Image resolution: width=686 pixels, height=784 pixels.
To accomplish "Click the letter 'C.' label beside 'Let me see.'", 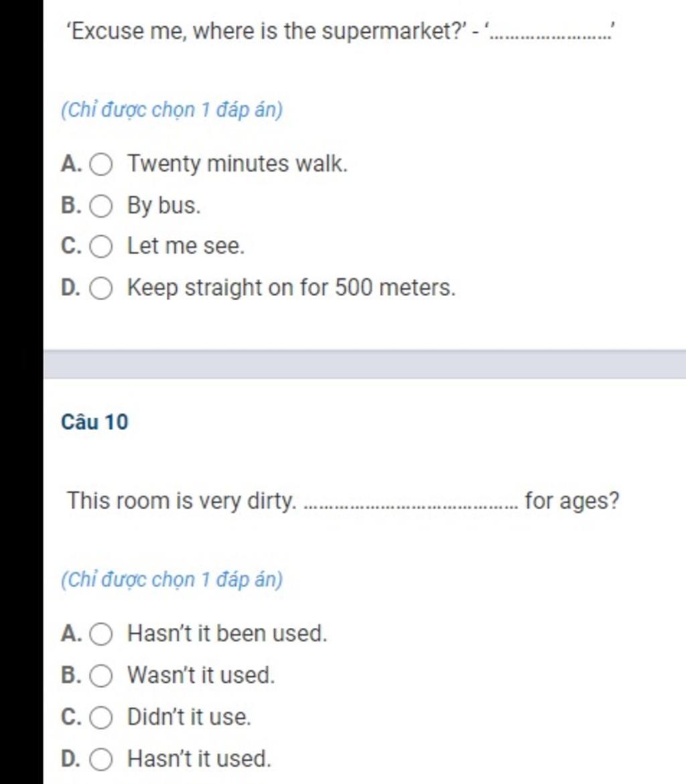I will [71, 246].
